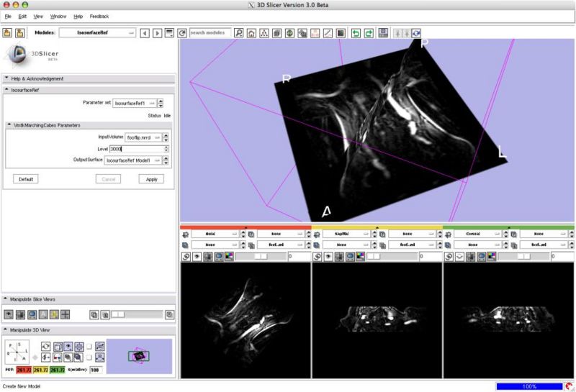This screenshot has height=392, width=576.
Task: Click the Undo green arrow icon
Action: click(x=356, y=33)
